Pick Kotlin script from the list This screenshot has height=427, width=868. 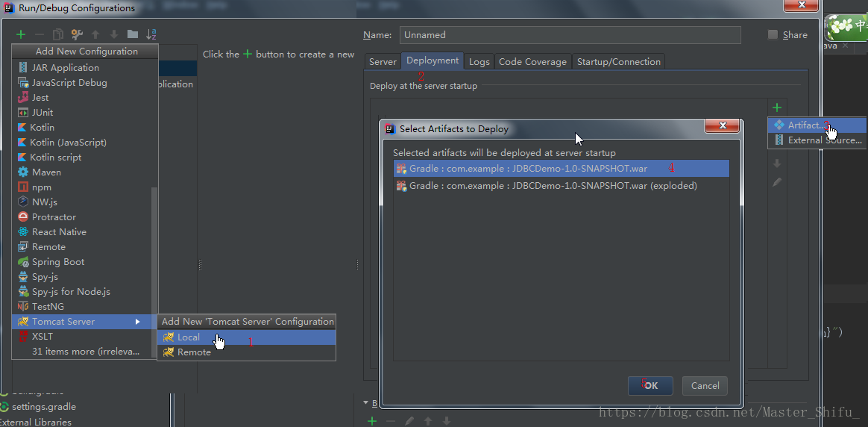click(81, 158)
